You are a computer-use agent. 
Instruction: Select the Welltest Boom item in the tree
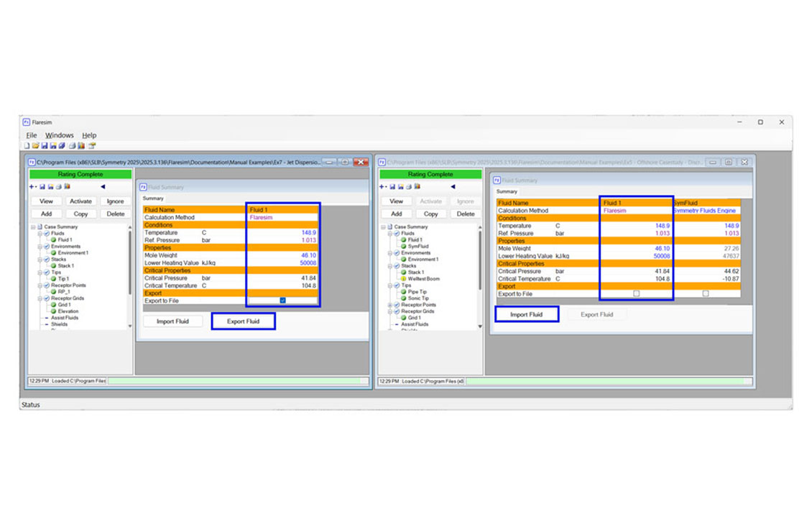point(423,279)
